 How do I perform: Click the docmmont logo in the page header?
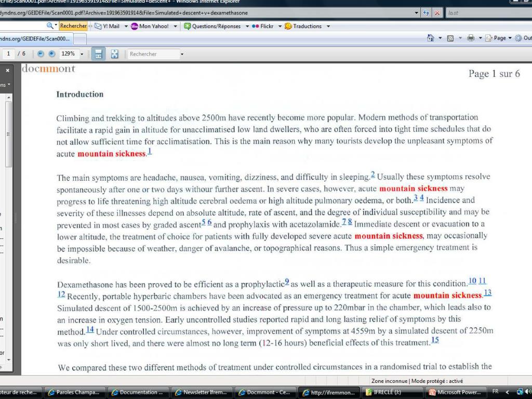[x=48, y=69]
